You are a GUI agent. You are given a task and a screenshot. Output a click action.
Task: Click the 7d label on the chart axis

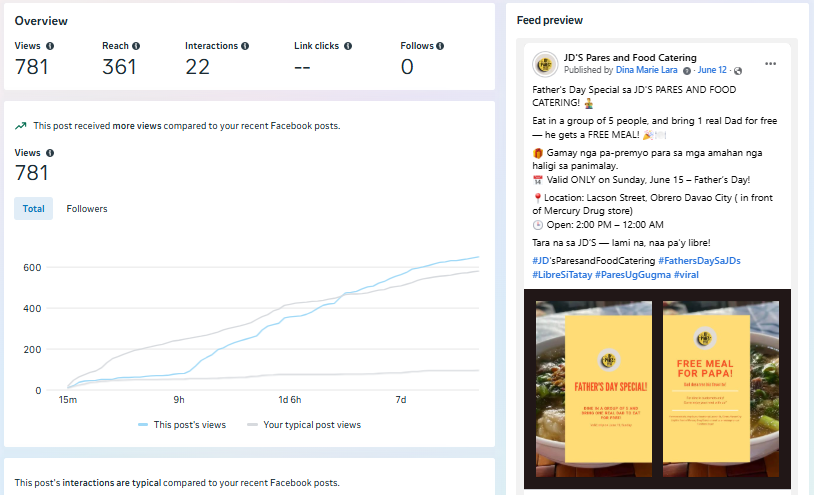(401, 400)
